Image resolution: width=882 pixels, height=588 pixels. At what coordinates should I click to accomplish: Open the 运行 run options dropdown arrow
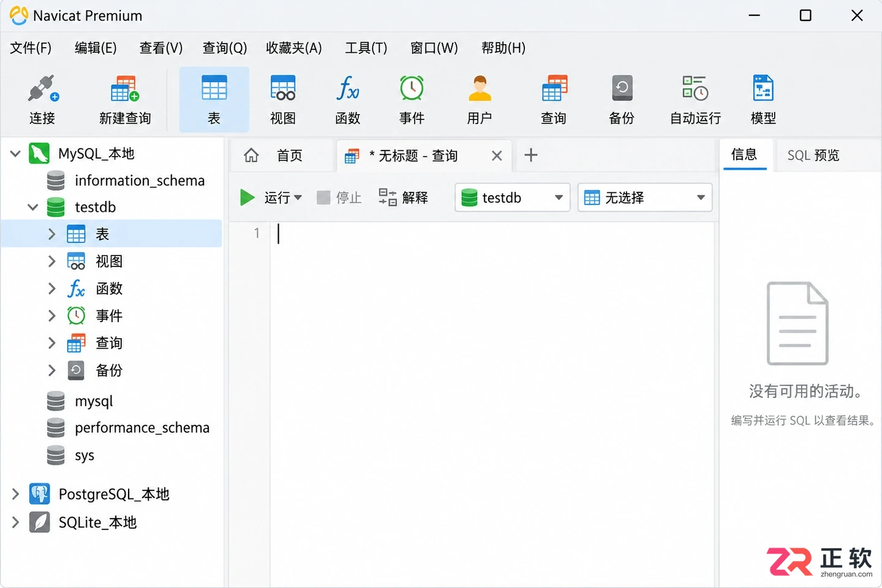pos(298,197)
